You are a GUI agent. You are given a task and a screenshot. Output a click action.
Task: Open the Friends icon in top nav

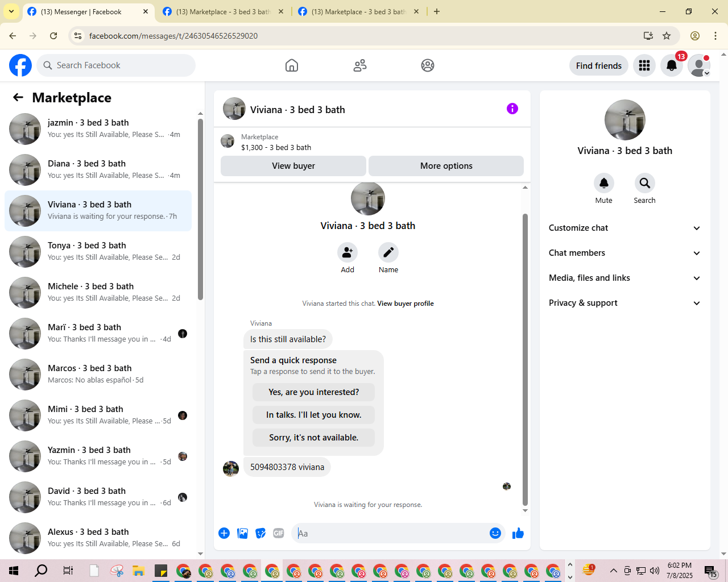(x=360, y=65)
